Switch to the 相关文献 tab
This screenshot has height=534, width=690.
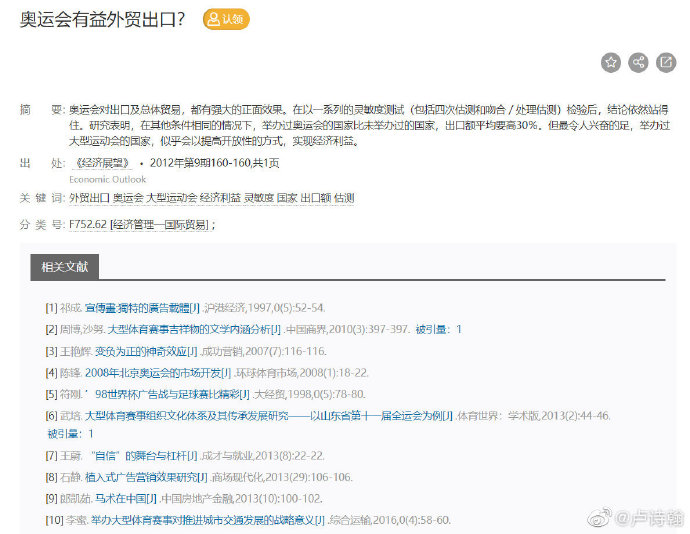pyautogui.click(x=65, y=267)
